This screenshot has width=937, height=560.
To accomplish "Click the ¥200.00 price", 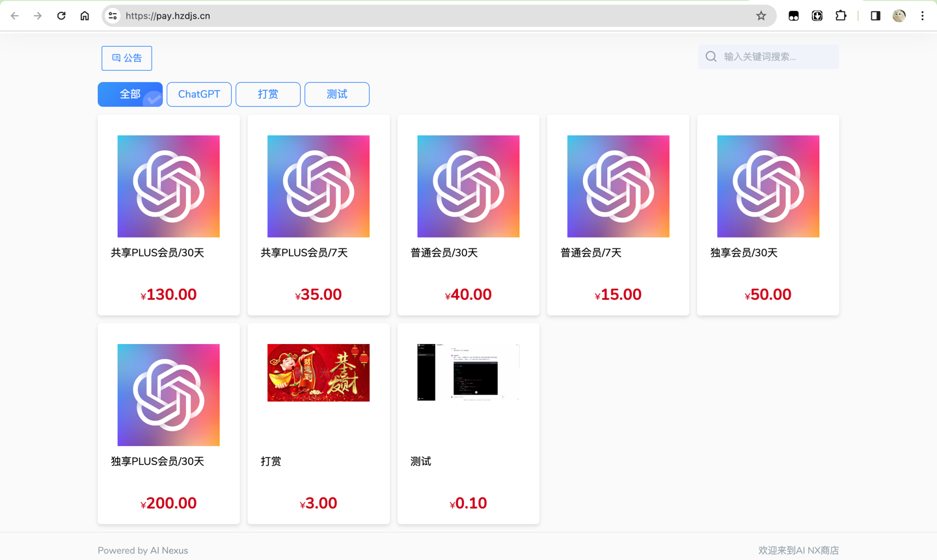I will (x=169, y=503).
